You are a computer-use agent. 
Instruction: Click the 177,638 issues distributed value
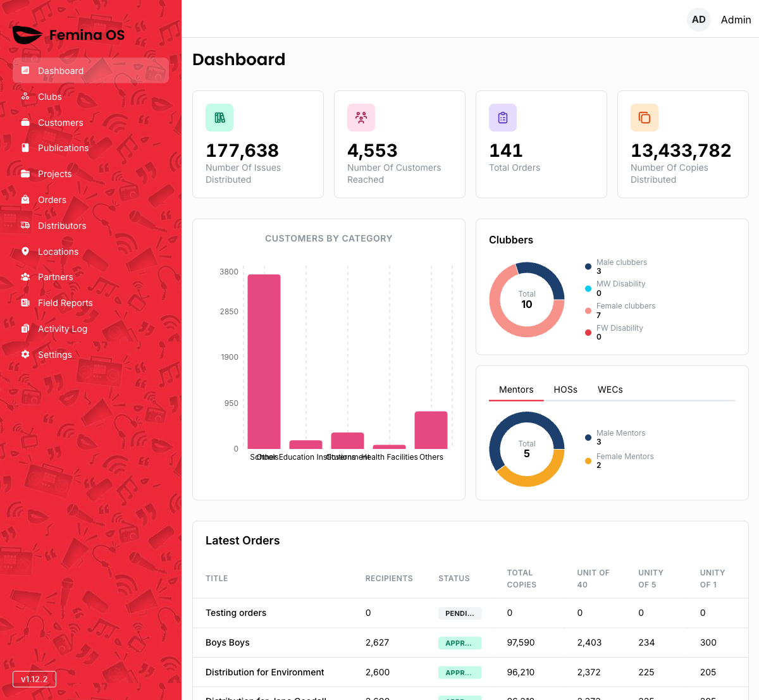242,150
